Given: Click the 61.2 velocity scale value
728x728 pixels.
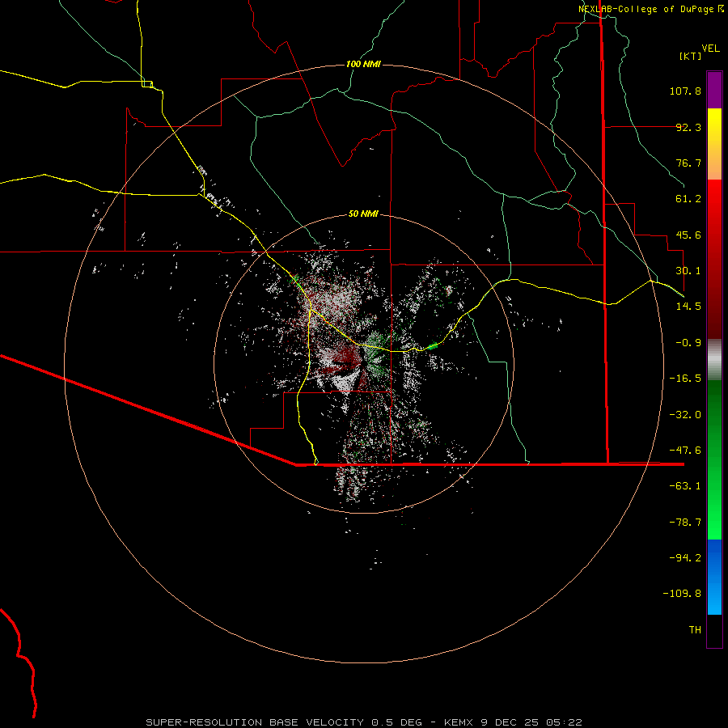Looking at the screenshot, I should point(688,199).
